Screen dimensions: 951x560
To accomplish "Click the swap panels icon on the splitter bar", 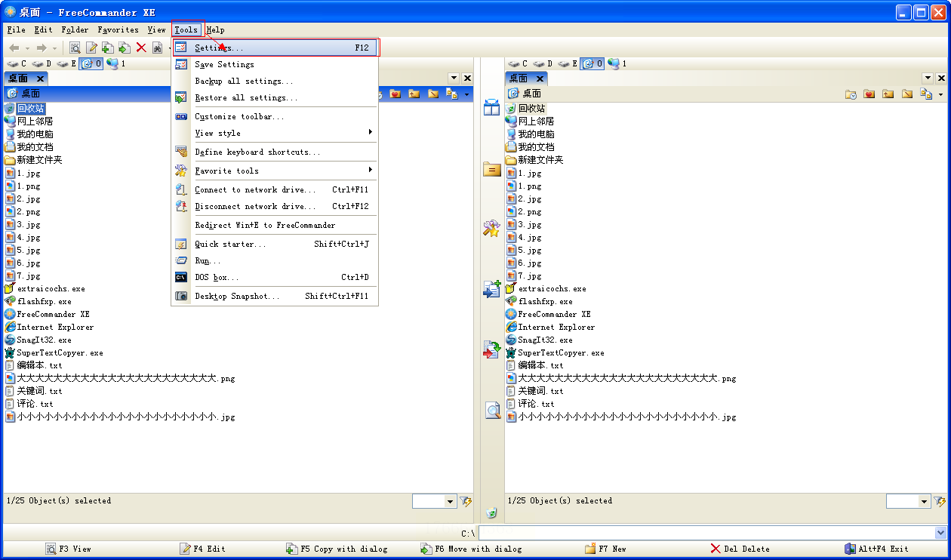I will [x=491, y=108].
